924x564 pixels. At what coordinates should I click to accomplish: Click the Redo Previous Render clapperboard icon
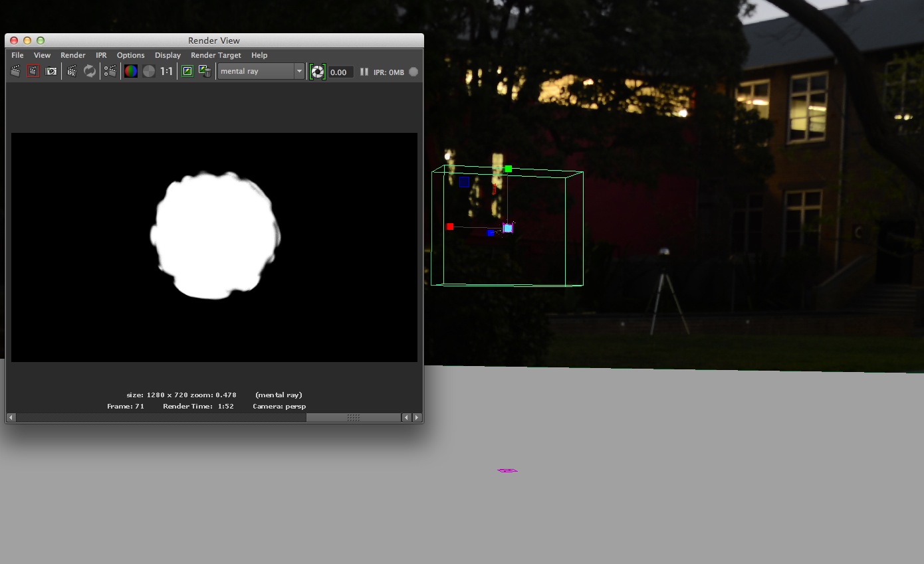coord(15,71)
